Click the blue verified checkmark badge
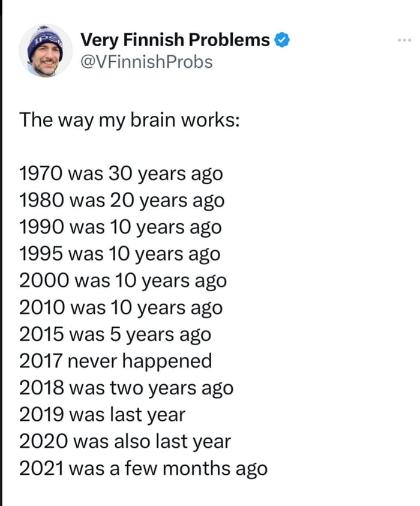Viewport: 420px width, 506px height. click(281, 40)
